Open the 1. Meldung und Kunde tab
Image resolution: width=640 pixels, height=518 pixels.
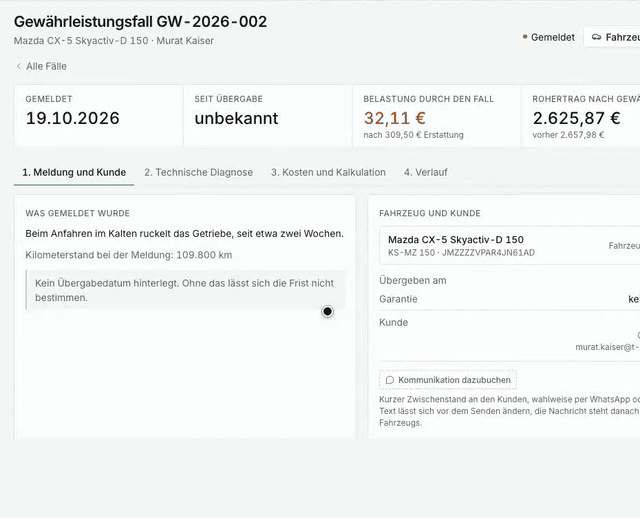(74, 172)
